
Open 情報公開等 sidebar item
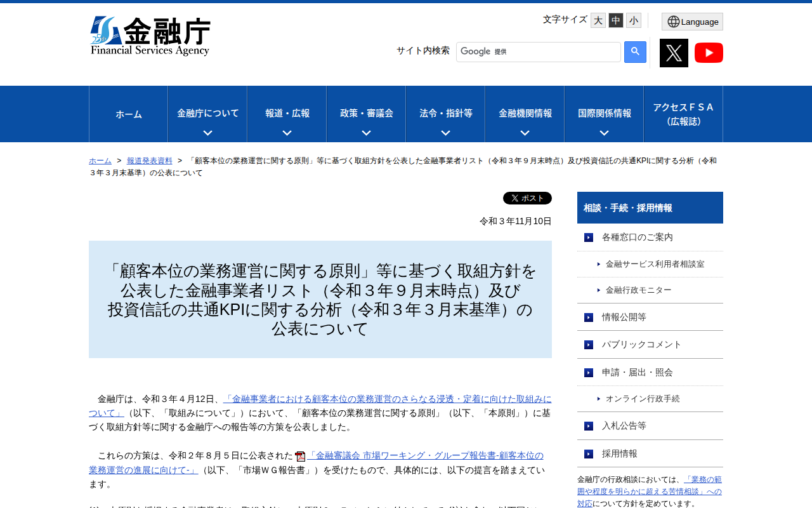pos(624,317)
